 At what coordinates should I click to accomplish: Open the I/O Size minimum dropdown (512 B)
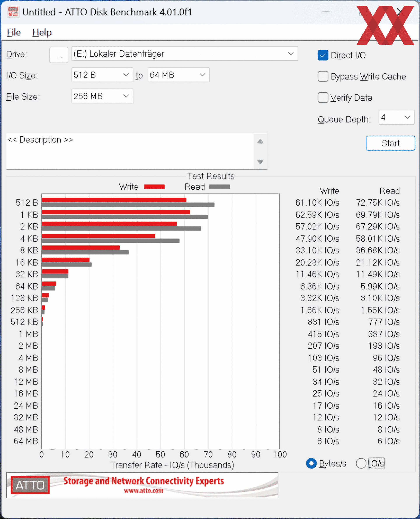102,75
